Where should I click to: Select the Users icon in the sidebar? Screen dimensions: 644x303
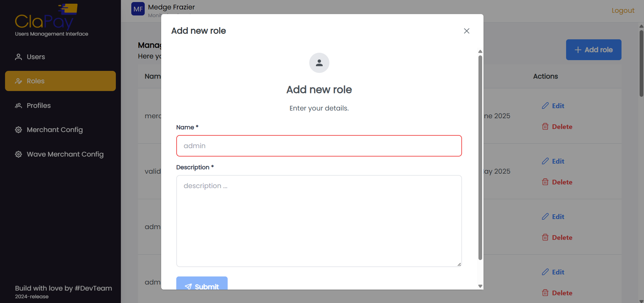[x=18, y=57]
